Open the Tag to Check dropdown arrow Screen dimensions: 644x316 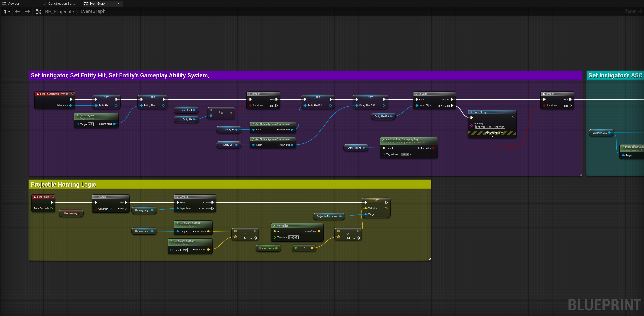411,154
